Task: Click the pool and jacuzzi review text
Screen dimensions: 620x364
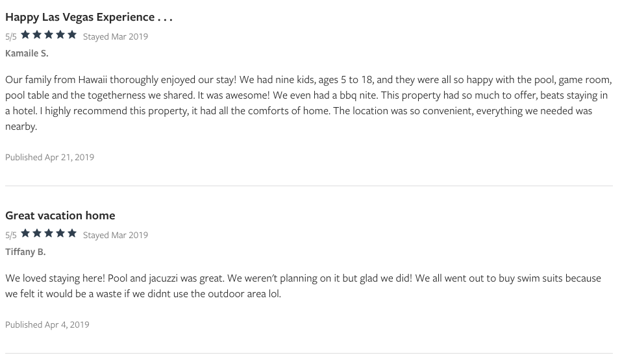Action: click(x=303, y=285)
